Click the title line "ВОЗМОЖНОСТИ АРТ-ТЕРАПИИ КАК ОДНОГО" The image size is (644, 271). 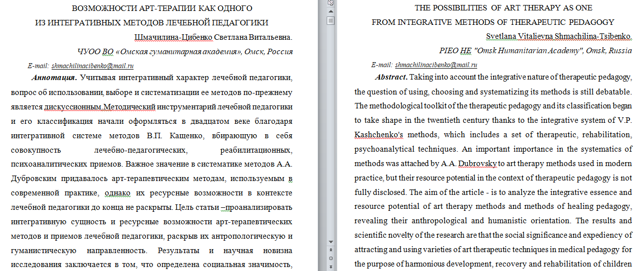162,8
